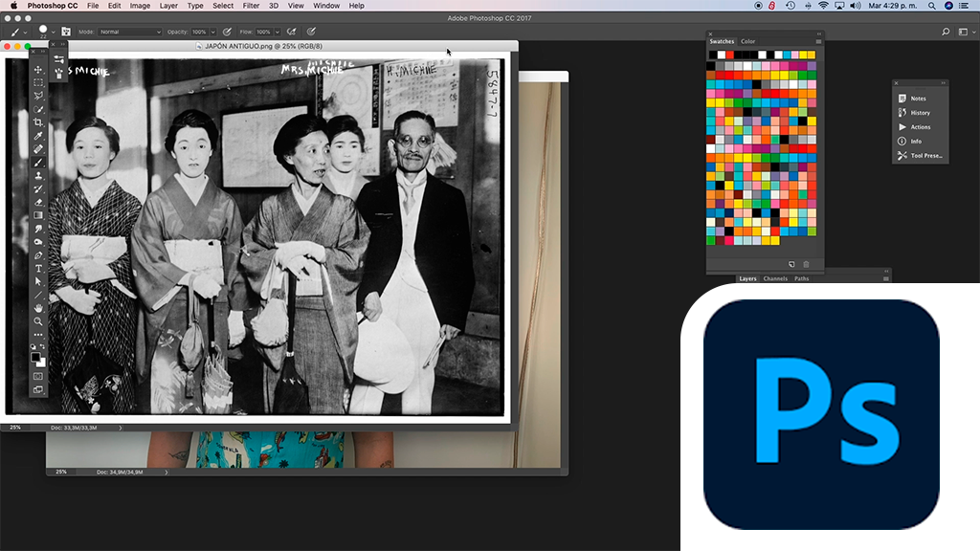This screenshot has width=980, height=551.
Task: Open the Filter menu
Action: click(x=251, y=6)
